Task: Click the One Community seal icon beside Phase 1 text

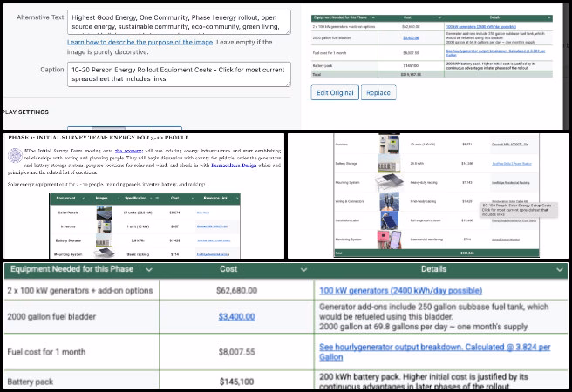Action: pyautogui.click(x=15, y=155)
